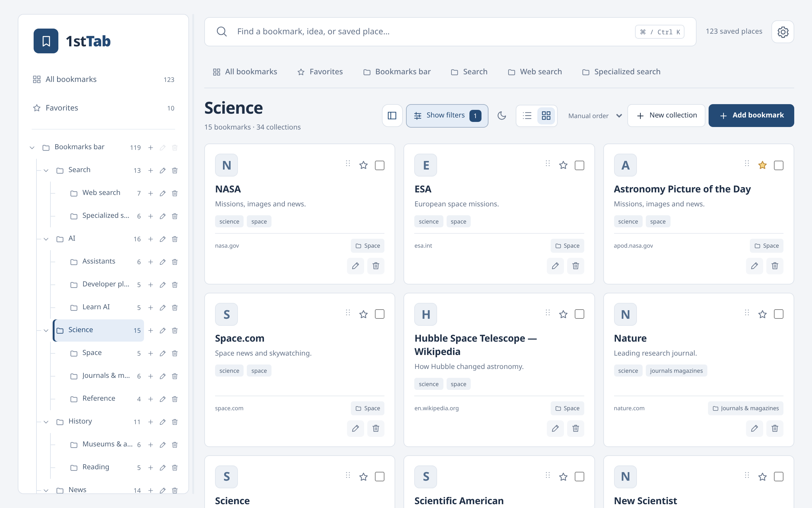This screenshot has height=508, width=812.
Task: Click space tag on ESA card
Action: coord(458,221)
